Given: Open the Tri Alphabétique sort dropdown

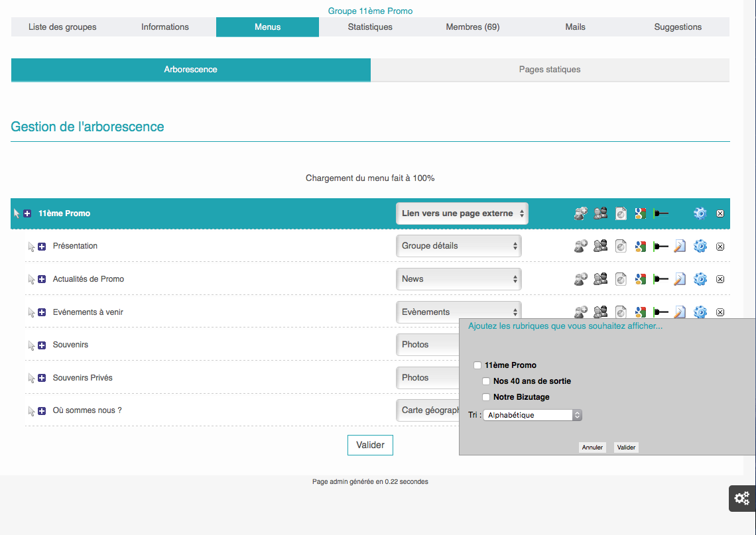Looking at the screenshot, I should point(533,415).
